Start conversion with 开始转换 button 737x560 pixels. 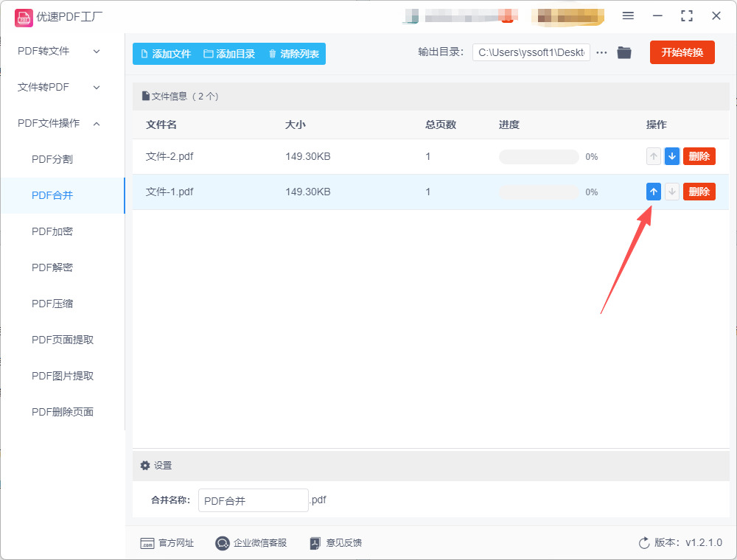[682, 52]
